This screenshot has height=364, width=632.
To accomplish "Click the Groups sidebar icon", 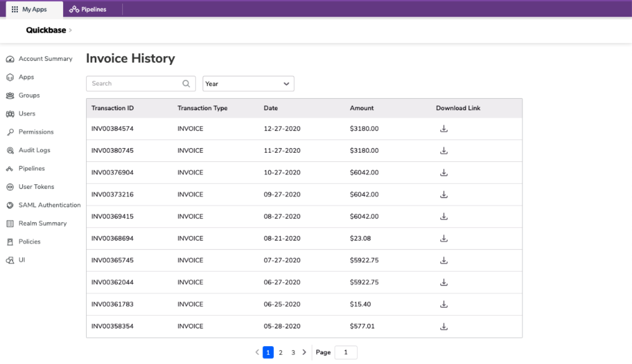I will coord(10,95).
